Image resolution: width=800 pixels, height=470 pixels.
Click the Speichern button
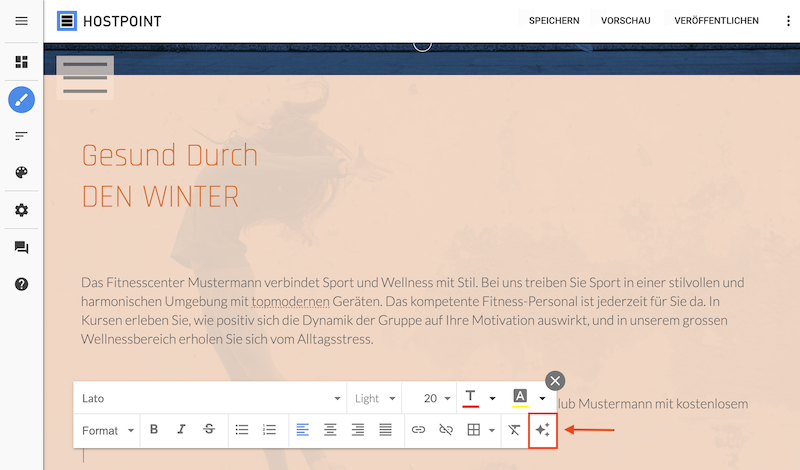coord(554,21)
